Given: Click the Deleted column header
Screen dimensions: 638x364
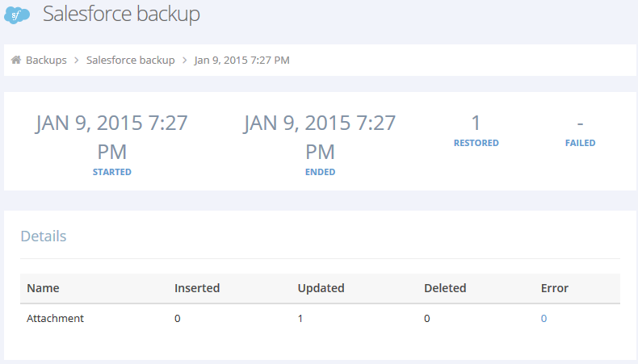Looking at the screenshot, I should click(445, 288).
